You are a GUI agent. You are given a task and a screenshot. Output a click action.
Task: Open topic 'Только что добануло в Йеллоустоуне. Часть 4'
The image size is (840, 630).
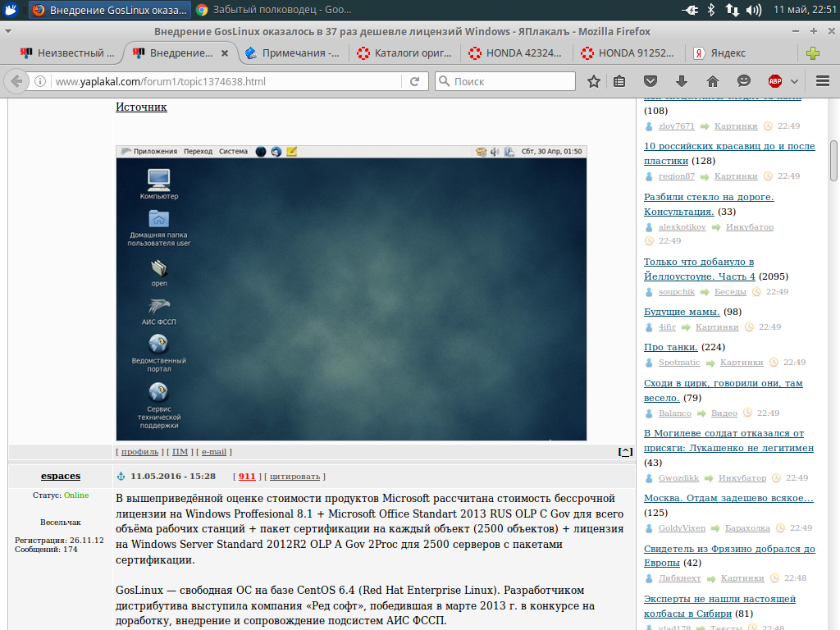tap(699, 269)
